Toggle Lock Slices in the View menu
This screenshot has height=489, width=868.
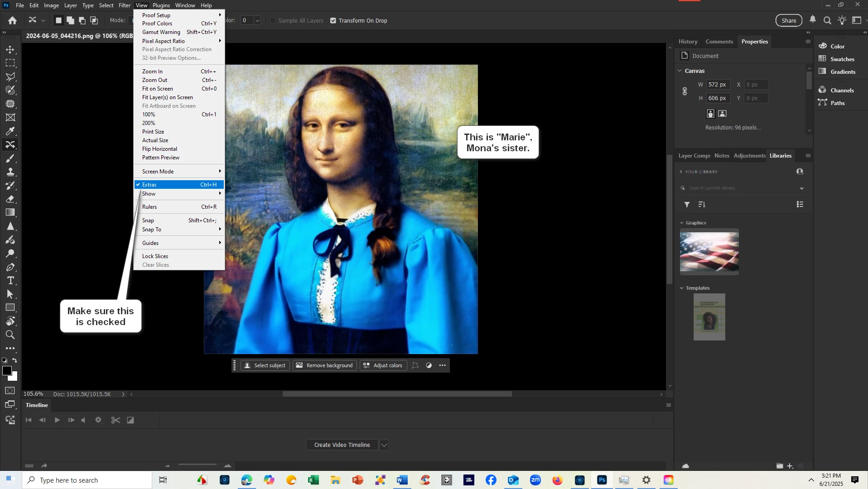pyautogui.click(x=179, y=256)
